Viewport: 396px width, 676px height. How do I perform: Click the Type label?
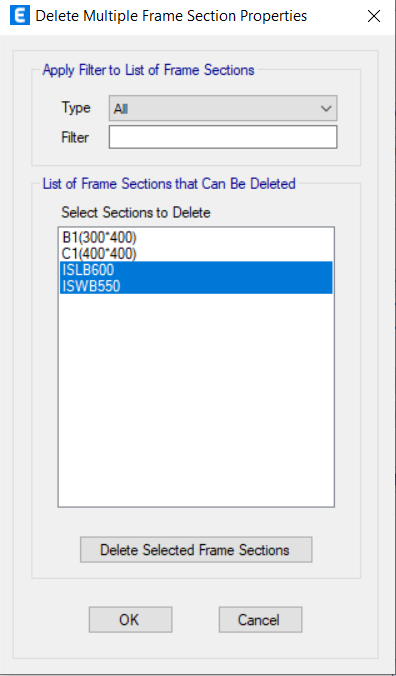[x=76, y=108]
